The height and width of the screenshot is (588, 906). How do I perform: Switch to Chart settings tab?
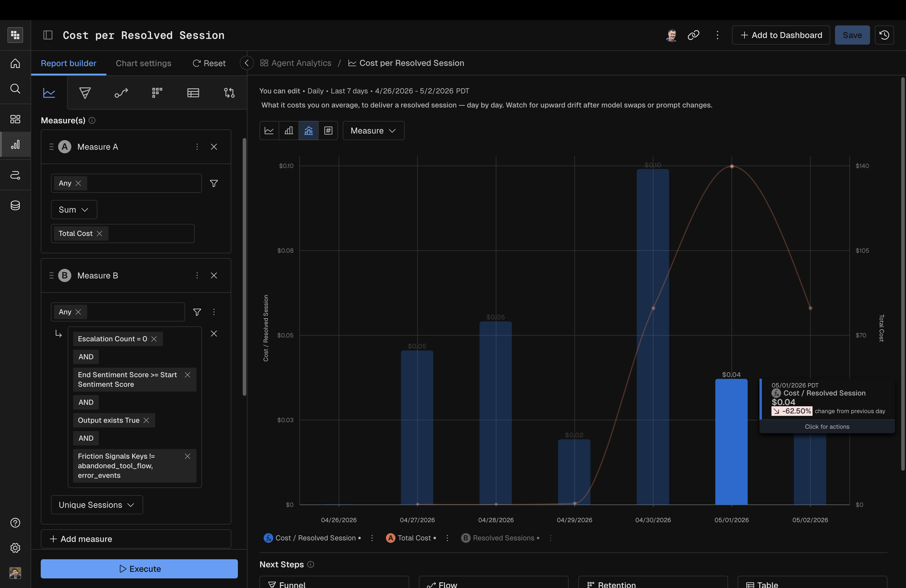point(143,63)
